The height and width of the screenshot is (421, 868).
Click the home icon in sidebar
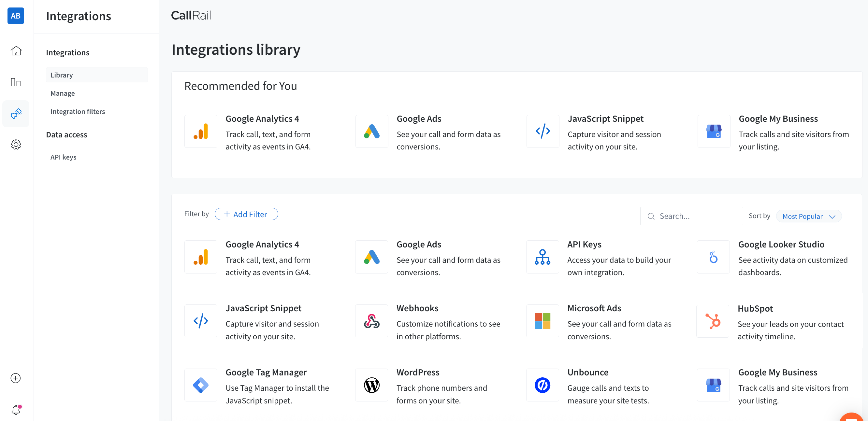(x=16, y=51)
